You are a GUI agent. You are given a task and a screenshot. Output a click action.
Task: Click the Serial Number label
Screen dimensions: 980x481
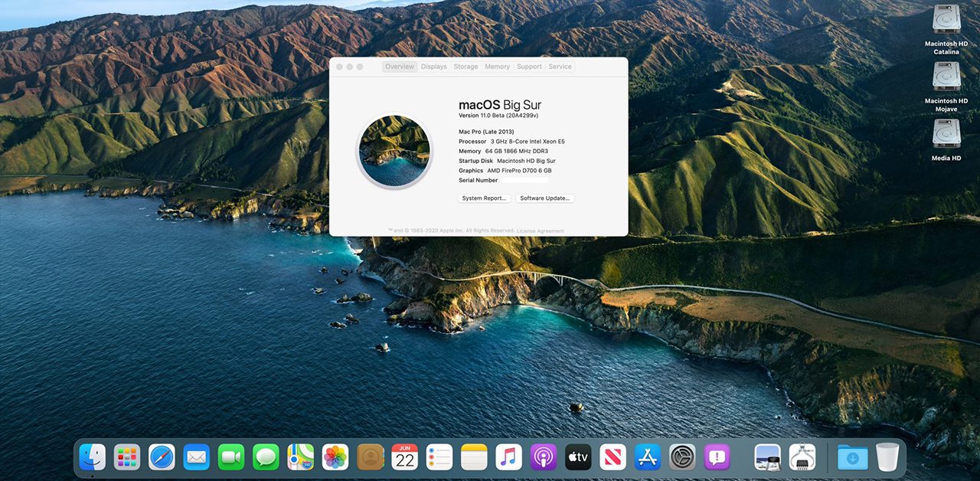(478, 181)
